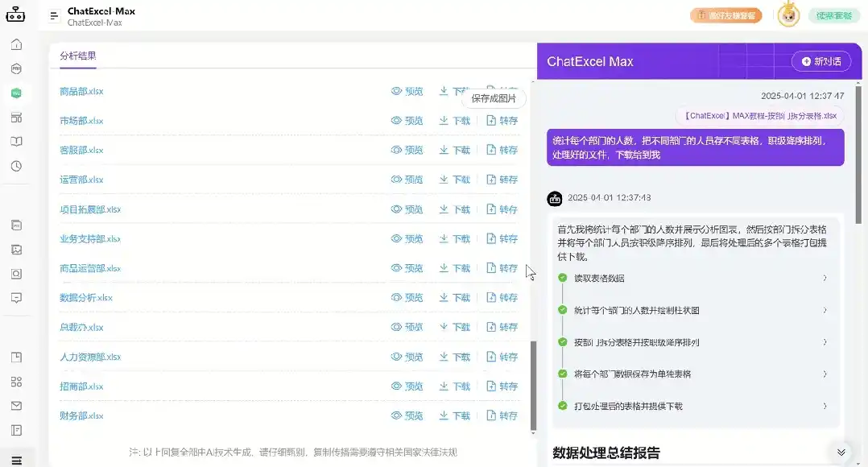Open the clock history icon in sidebar
The width and height of the screenshot is (868, 467).
pyautogui.click(x=17, y=166)
